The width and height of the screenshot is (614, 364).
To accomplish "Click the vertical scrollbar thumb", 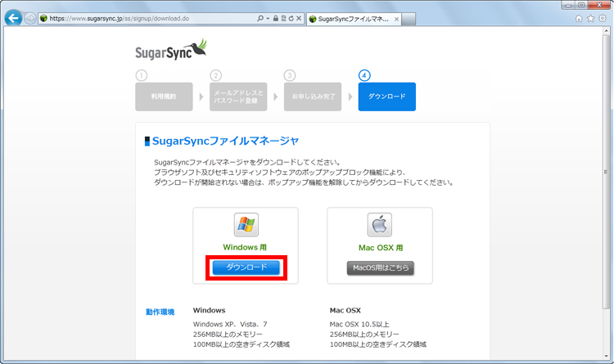I will click(606, 173).
